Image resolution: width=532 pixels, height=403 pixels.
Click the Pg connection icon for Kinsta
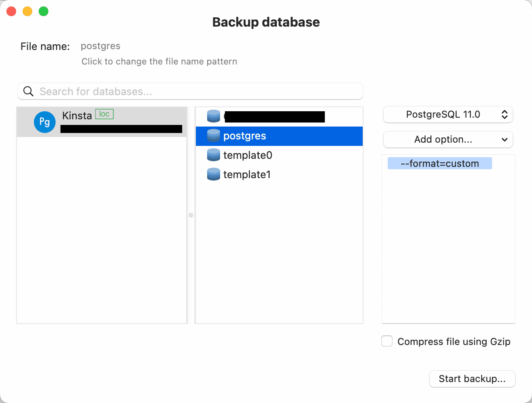click(x=44, y=122)
